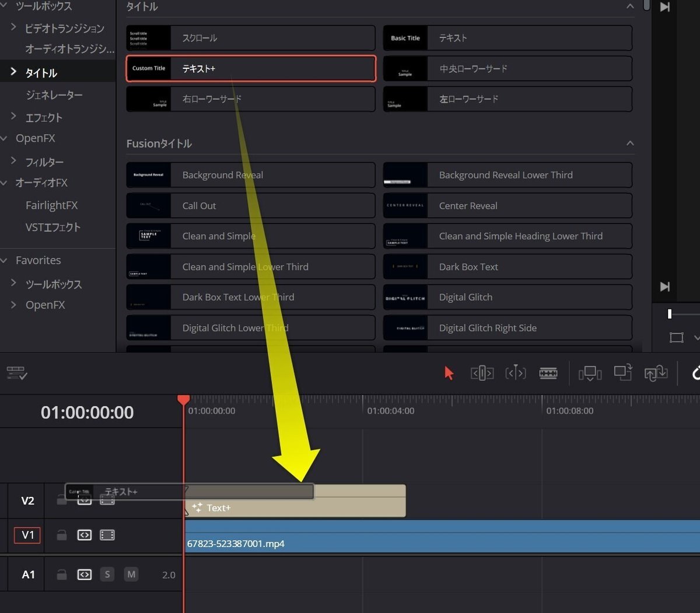Click the Center Reveal thumbnail
The image size is (700, 613).
coord(405,206)
